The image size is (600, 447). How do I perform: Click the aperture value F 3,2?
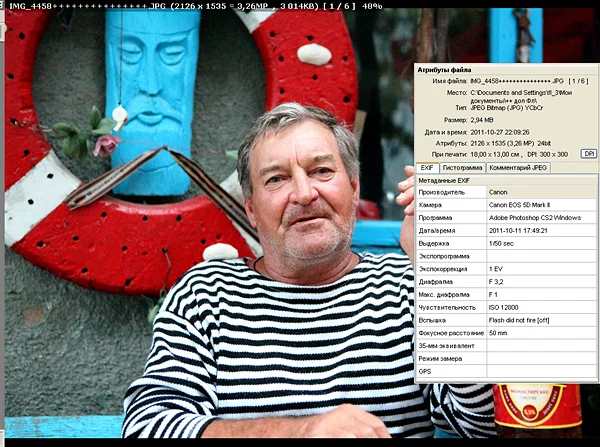pos(496,282)
